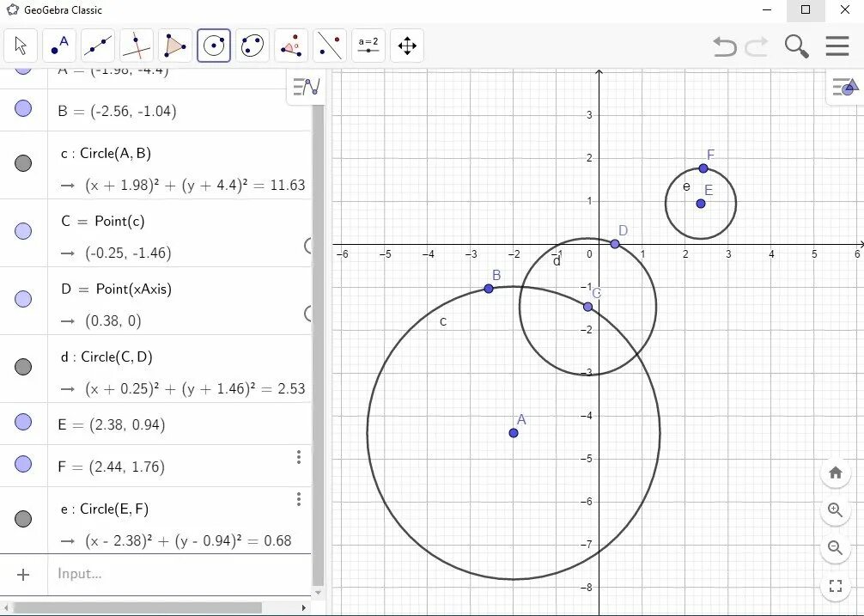Toggle visibility of point D
The height and width of the screenshot is (616, 864).
pos(23,299)
